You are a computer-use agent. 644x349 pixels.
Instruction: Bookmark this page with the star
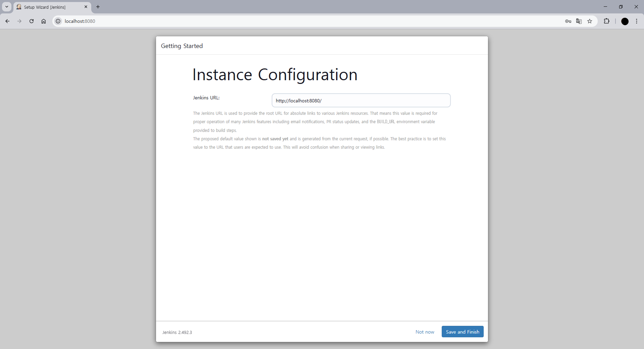point(590,21)
